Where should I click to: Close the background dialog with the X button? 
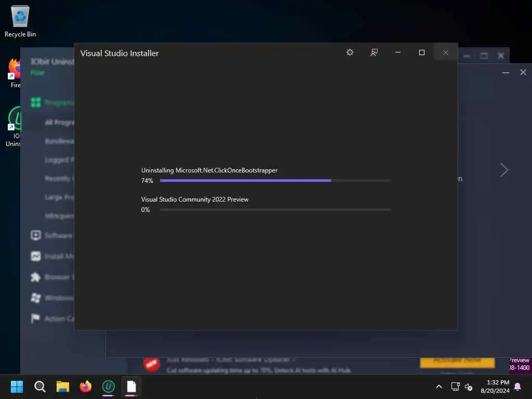tap(523, 72)
